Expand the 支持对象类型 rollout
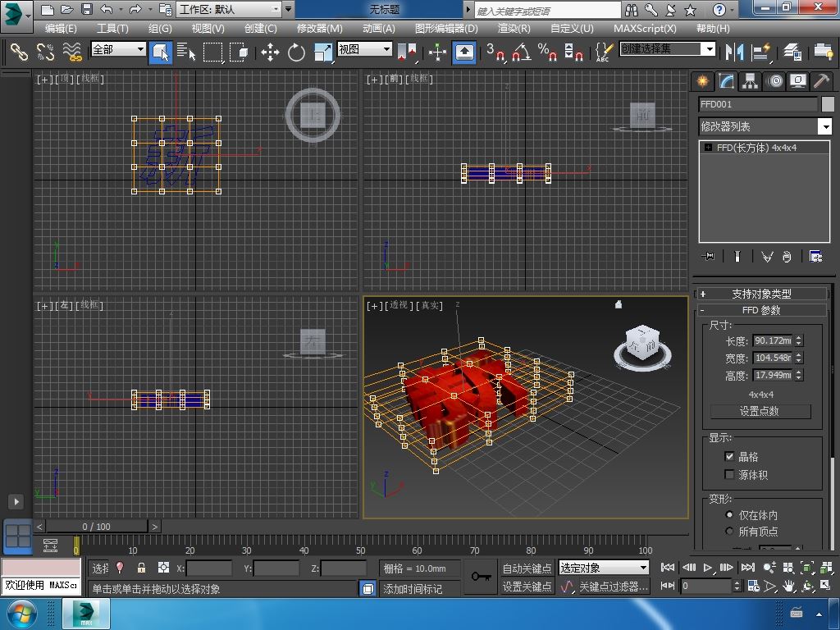Viewport: 840px width, 630px height. (762, 294)
